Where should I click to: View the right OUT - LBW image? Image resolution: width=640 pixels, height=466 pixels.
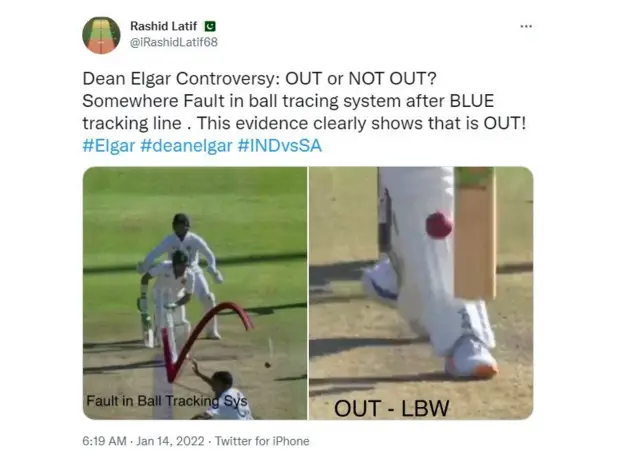421,293
